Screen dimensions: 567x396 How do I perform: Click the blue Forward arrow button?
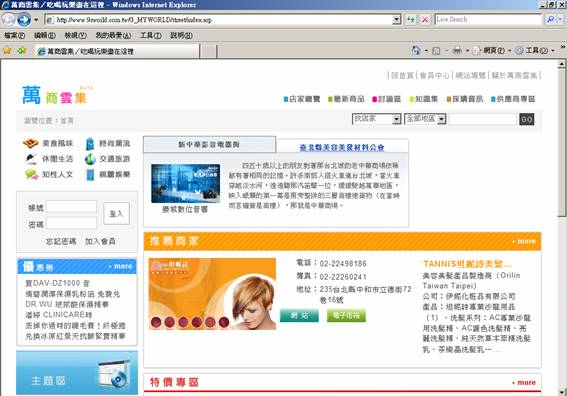click(24, 20)
